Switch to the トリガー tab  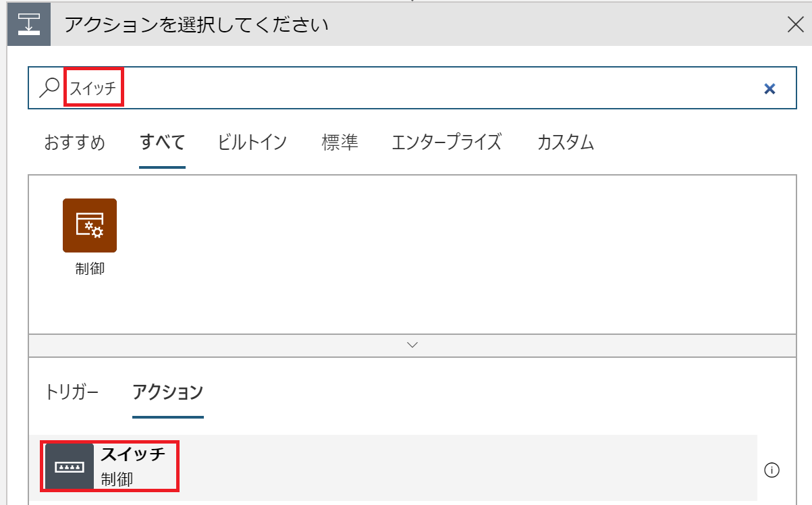(x=72, y=392)
